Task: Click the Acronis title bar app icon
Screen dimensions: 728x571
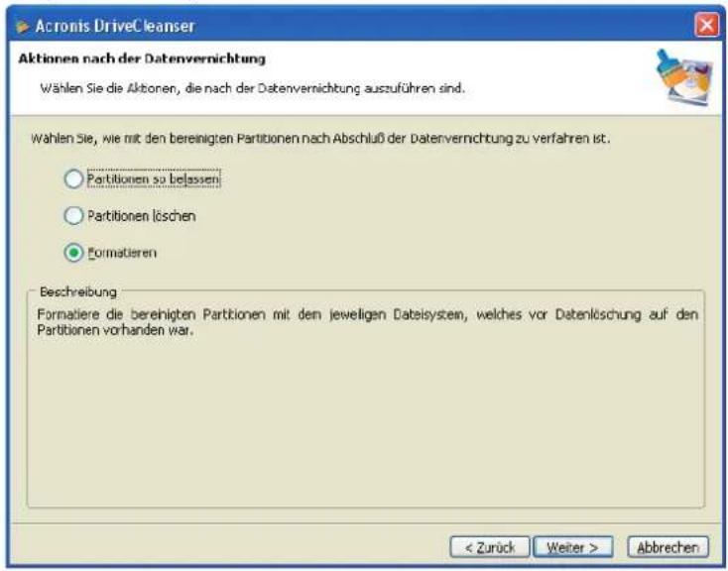Action: click(22, 26)
